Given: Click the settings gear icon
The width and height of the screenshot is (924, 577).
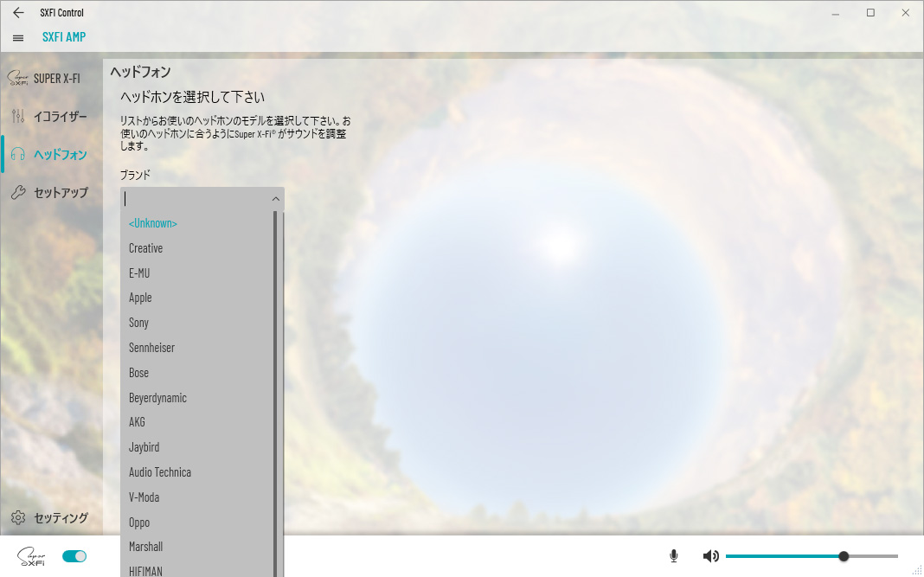Looking at the screenshot, I should pyautogui.click(x=18, y=517).
